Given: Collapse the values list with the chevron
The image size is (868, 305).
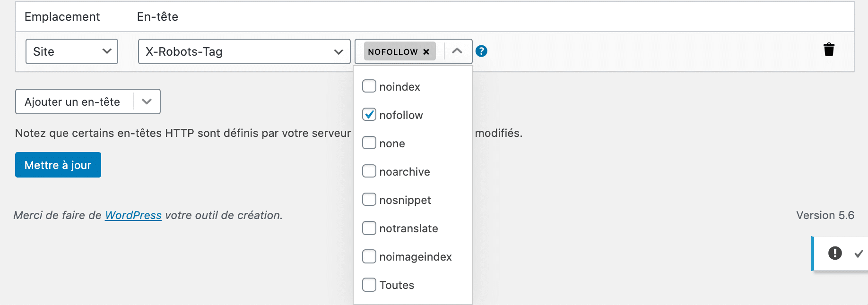Looking at the screenshot, I should tap(457, 51).
